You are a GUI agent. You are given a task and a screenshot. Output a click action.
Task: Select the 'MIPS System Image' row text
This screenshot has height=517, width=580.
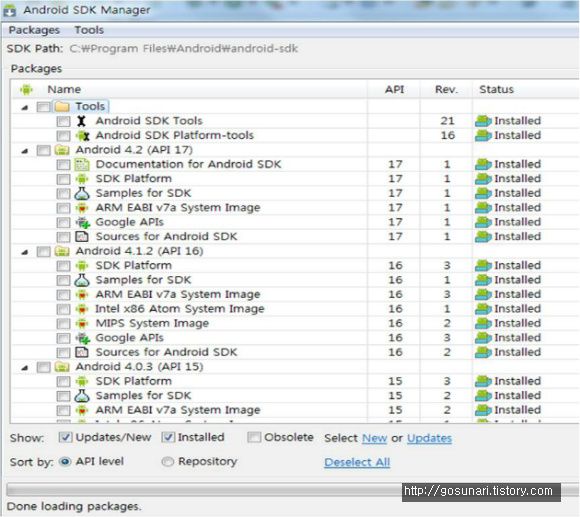click(x=152, y=324)
